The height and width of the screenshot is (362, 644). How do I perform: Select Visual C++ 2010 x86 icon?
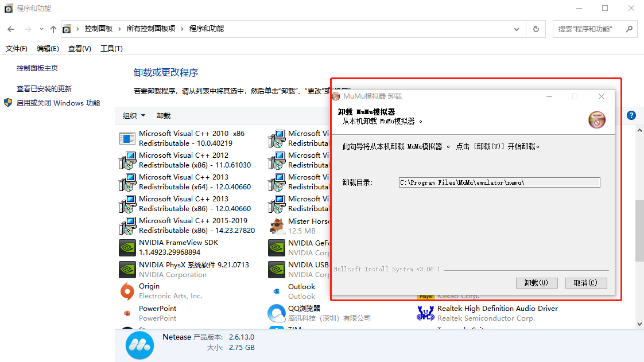pos(127,138)
